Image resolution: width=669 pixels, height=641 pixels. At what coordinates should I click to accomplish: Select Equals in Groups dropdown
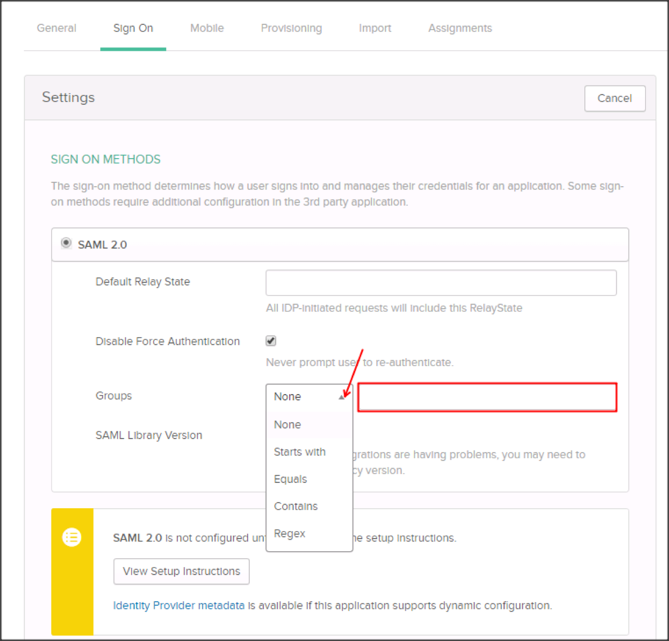291,479
